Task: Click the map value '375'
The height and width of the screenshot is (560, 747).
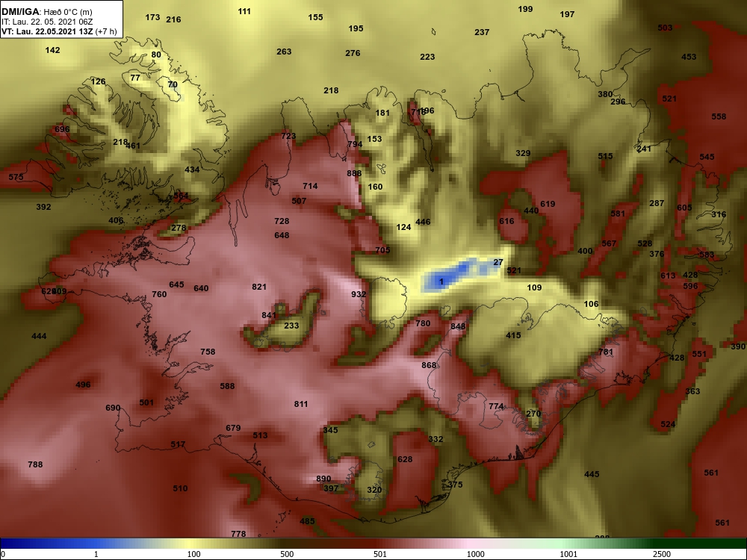Action: tap(455, 485)
